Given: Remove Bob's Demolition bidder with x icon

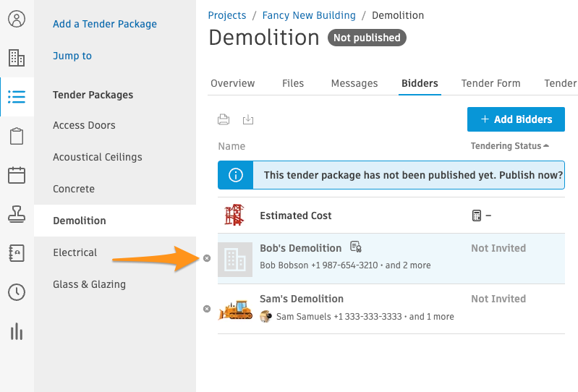Looking at the screenshot, I should [x=207, y=258].
